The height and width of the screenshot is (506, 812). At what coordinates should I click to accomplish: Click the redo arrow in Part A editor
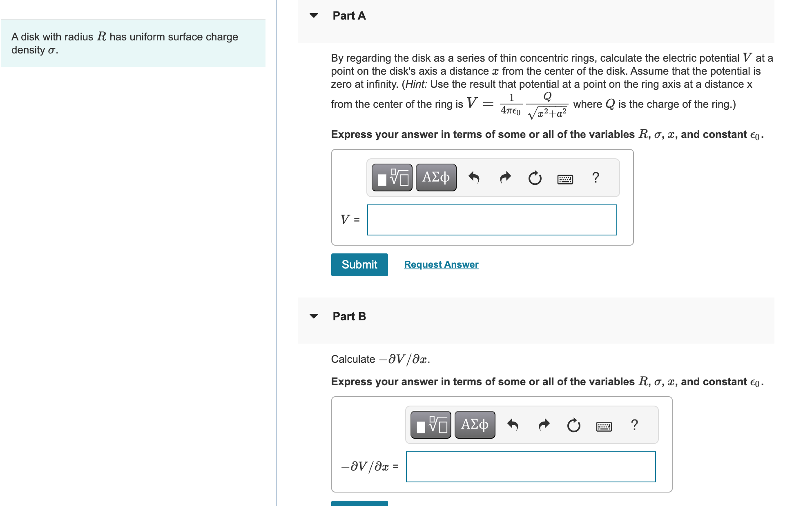pyautogui.click(x=504, y=177)
